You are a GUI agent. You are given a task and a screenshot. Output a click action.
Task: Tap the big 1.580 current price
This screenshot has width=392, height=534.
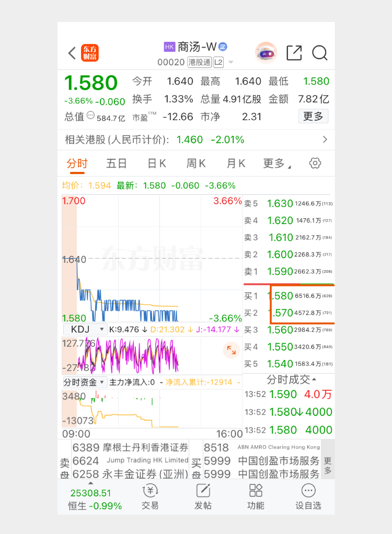(x=91, y=83)
